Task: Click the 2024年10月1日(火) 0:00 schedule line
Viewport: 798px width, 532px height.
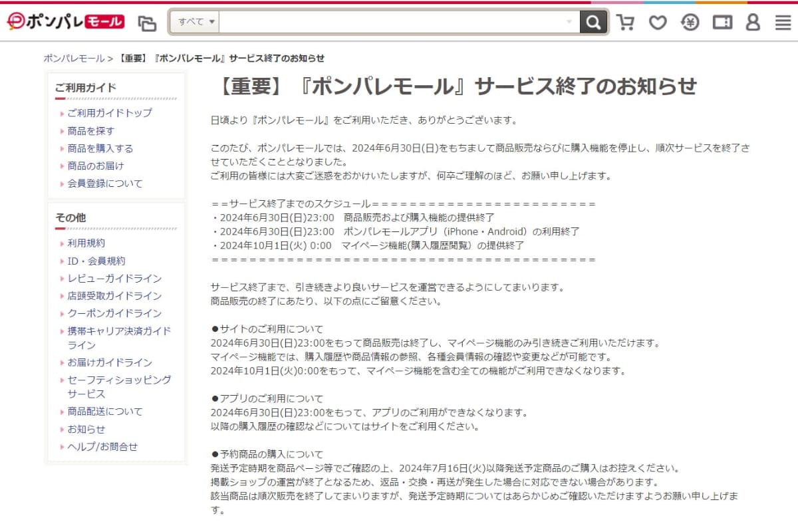Action: (x=368, y=245)
